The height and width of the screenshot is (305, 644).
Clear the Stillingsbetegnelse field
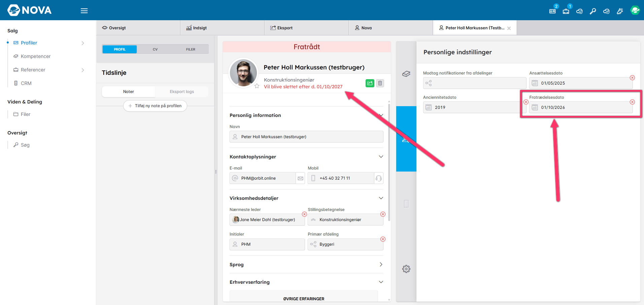(383, 214)
